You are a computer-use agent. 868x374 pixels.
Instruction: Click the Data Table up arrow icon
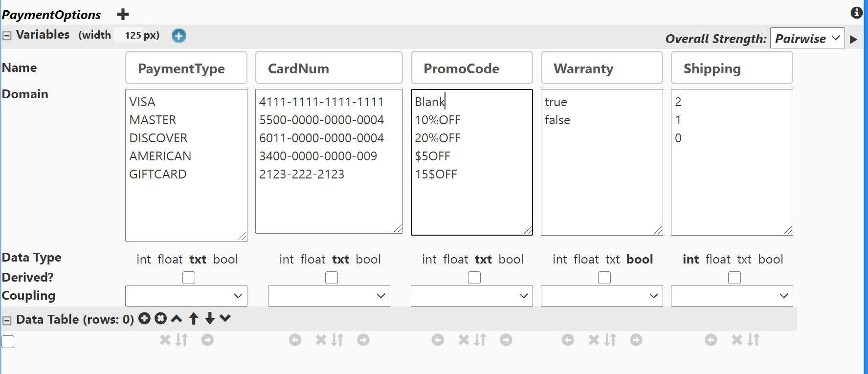point(194,319)
